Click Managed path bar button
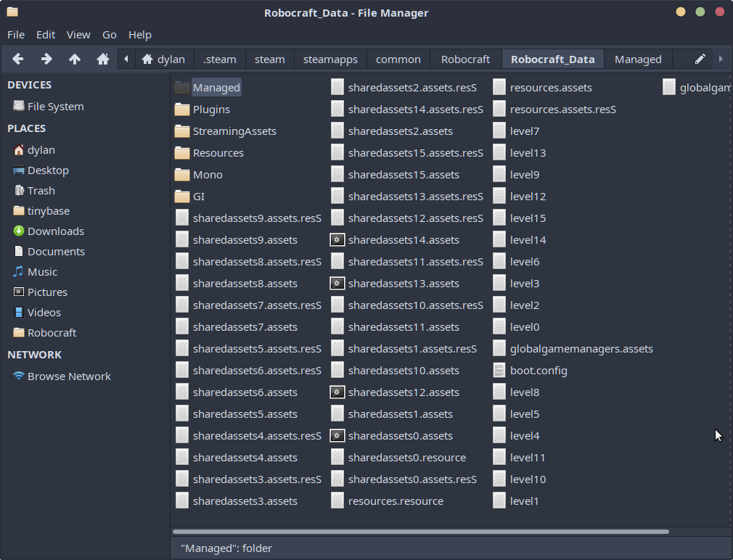 [638, 59]
